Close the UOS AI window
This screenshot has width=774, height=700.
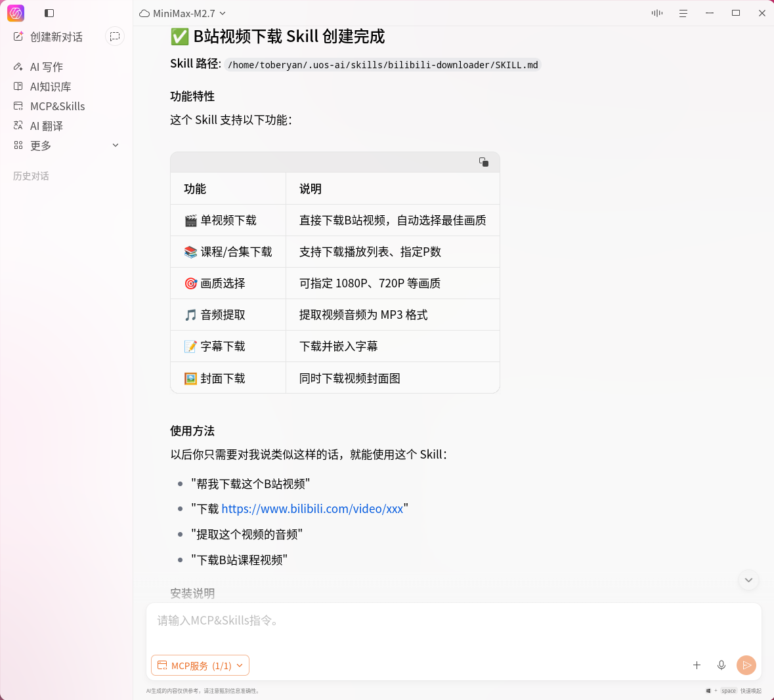tap(762, 13)
